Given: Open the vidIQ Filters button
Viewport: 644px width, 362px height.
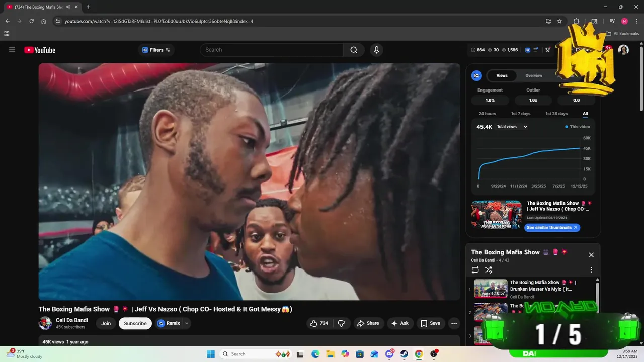Looking at the screenshot, I should click(156, 50).
